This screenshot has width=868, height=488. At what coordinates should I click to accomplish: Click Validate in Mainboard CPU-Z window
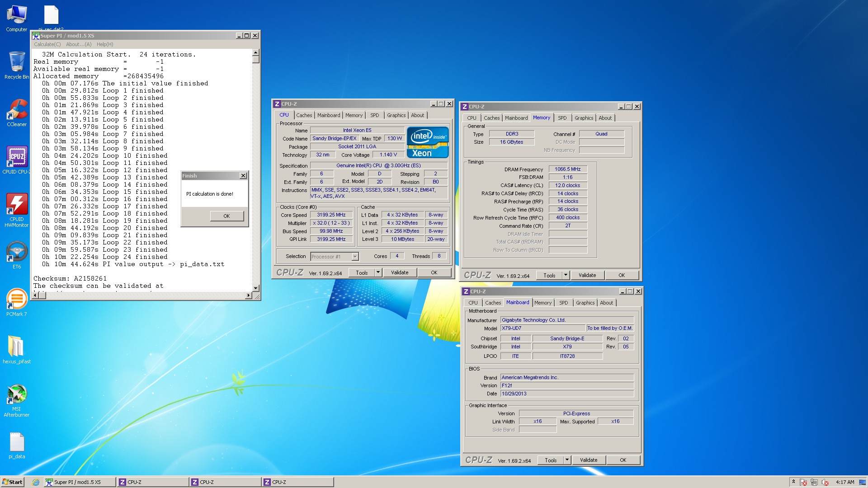click(589, 460)
